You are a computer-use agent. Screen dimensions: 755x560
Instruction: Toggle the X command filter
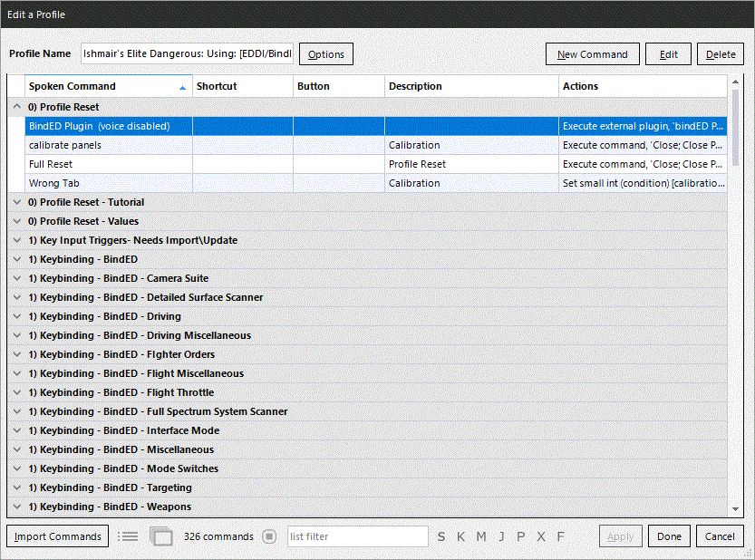[541, 536]
